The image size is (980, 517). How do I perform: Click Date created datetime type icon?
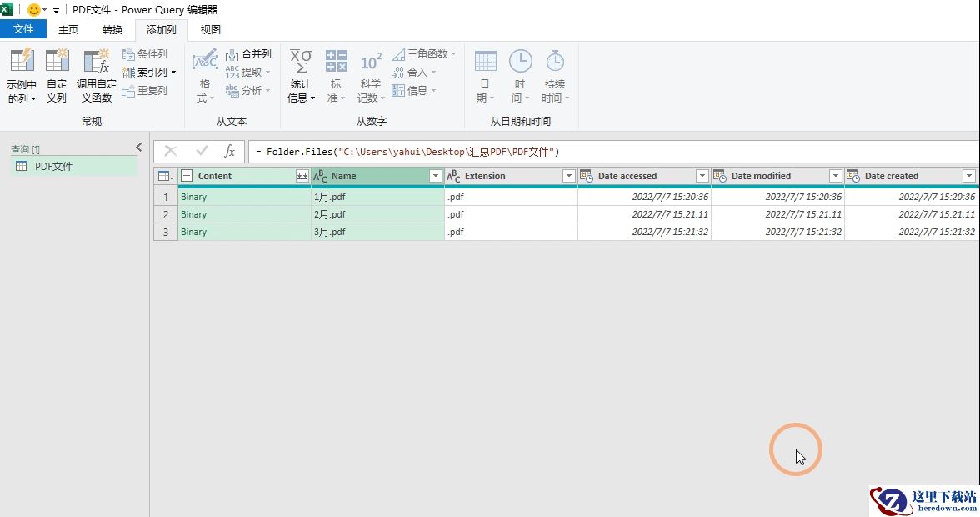coord(853,176)
